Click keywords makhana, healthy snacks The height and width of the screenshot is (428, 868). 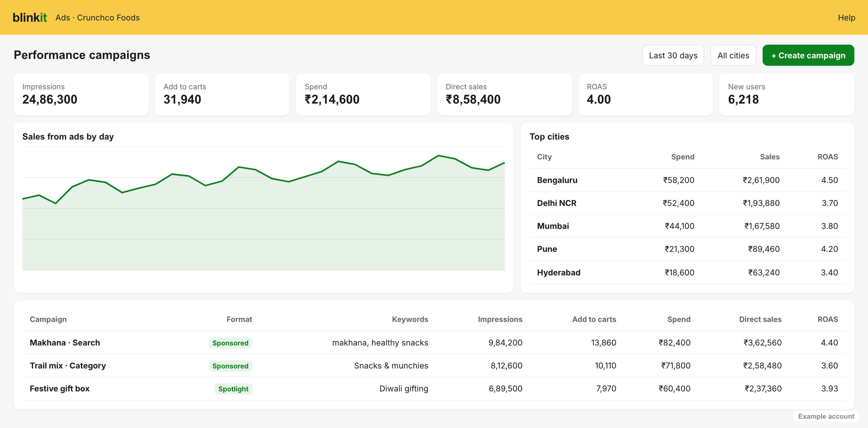(x=380, y=342)
